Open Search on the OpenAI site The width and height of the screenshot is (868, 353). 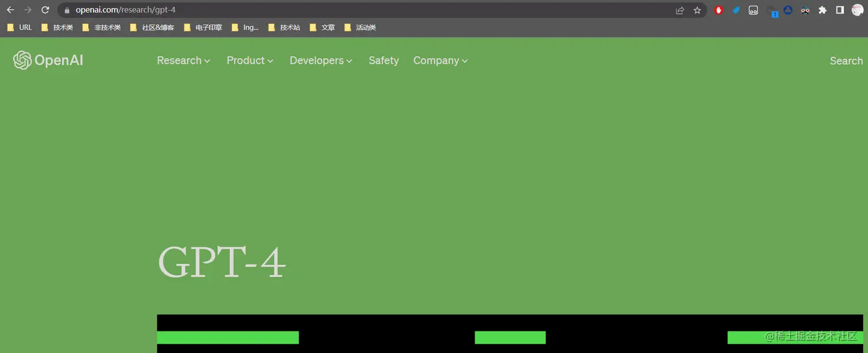coord(846,61)
